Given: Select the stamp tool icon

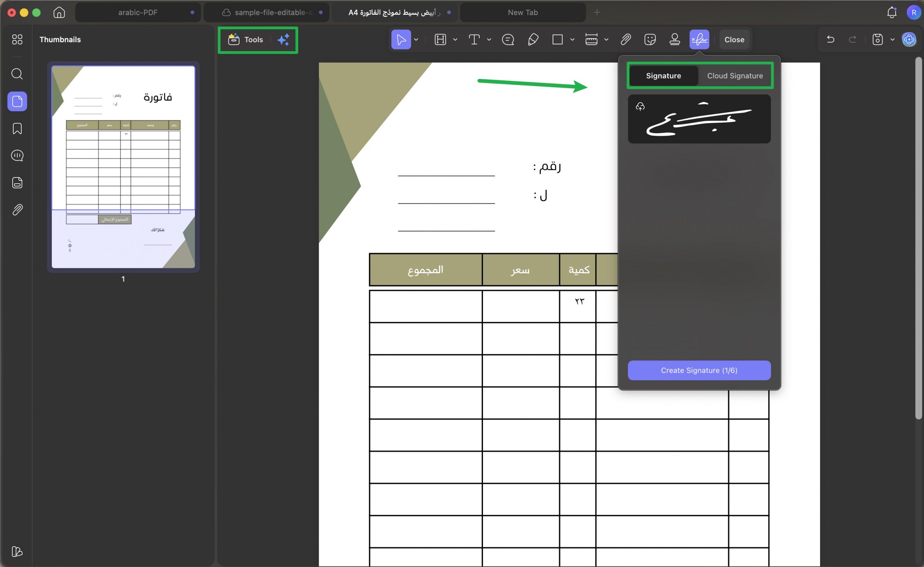Looking at the screenshot, I should tap(675, 39).
